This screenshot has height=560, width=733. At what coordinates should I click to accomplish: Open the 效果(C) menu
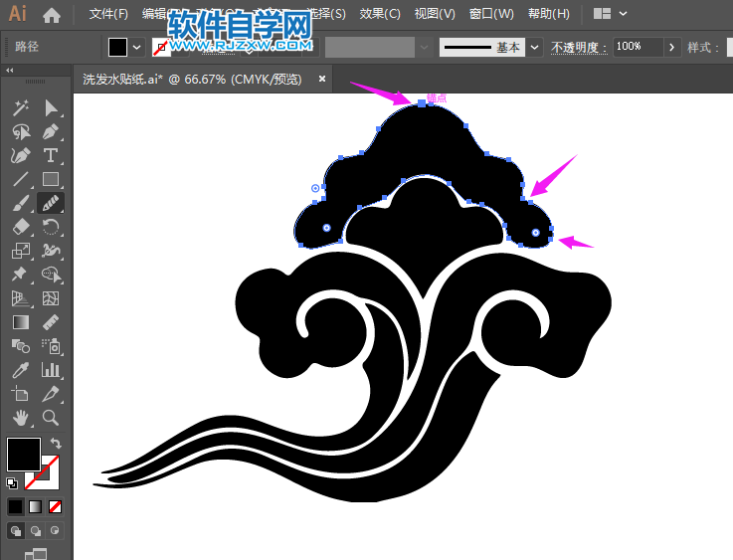point(380,14)
